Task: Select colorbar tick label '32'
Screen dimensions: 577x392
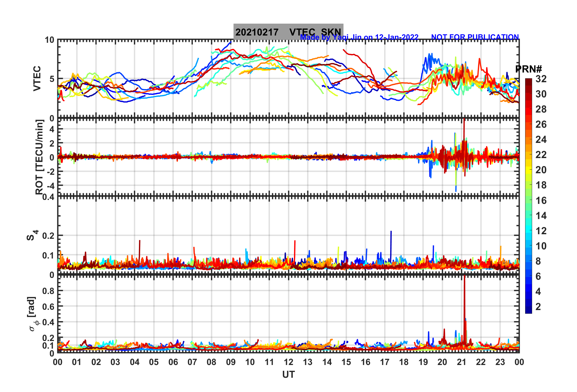Action: (541, 79)
